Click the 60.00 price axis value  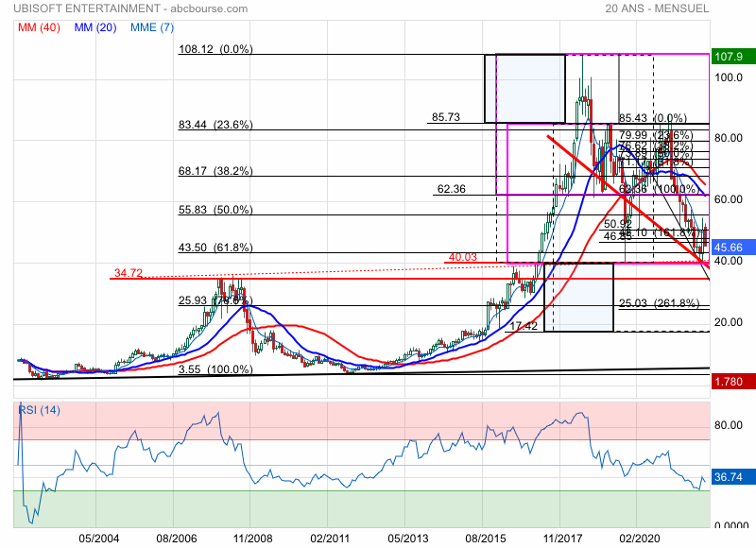tap(729, 199)
